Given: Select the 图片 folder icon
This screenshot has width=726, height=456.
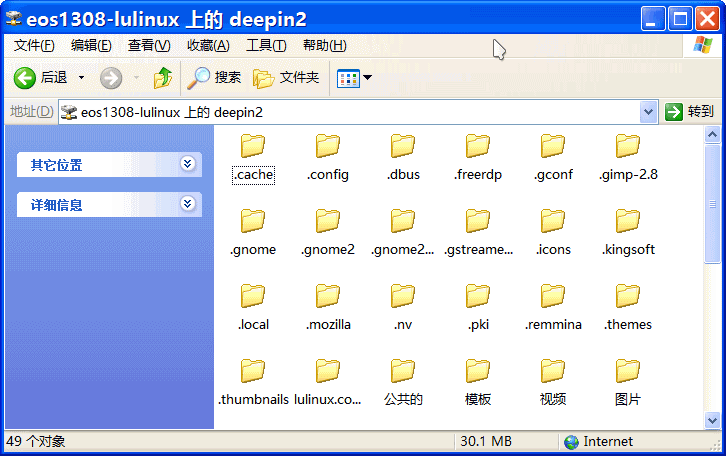Looking at the screenshot, I should [628, 371].
